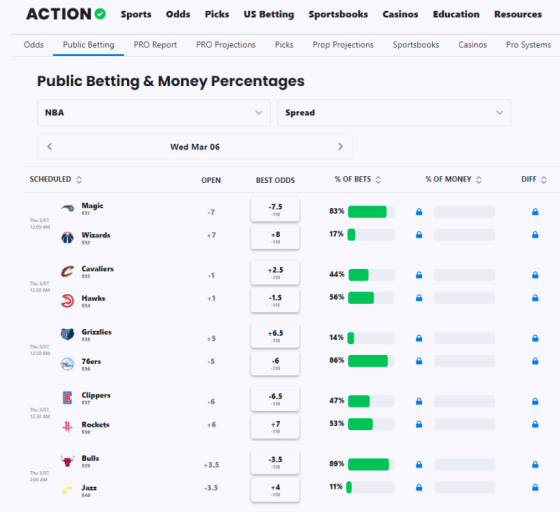Sort by % OF MONEY column
This screenshot has height=512, width=560.
(454, 179)
